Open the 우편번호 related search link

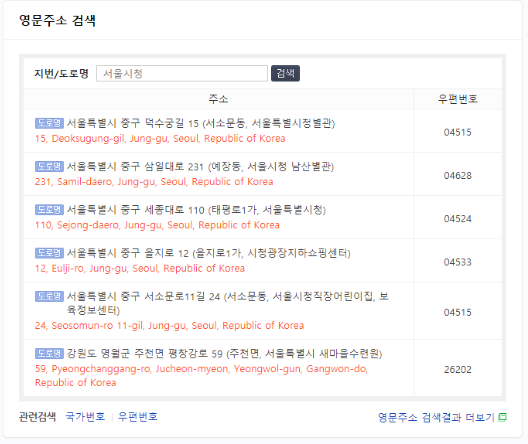coord(138,417)
